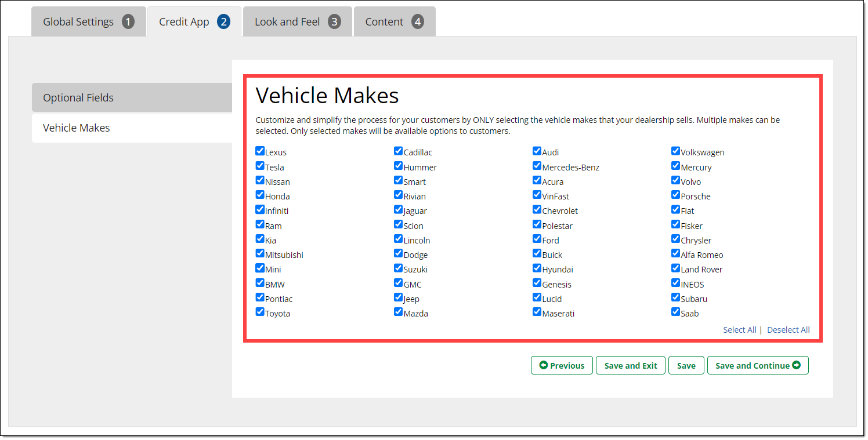Click the Previous button with the arrow icon
The width and height of the screenshot is (868, 440).
[561, 365]
